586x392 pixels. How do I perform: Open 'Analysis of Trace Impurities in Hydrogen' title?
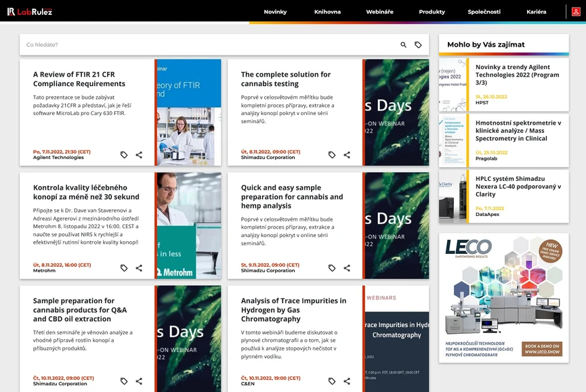[x=293, y=310]
